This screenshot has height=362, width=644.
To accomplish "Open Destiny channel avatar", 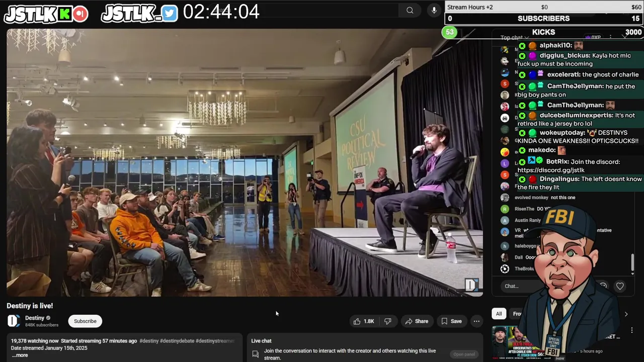I will [14, 321].
